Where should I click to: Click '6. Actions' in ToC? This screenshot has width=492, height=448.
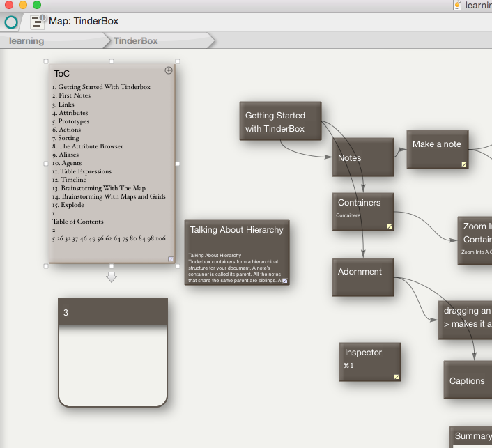66,130
